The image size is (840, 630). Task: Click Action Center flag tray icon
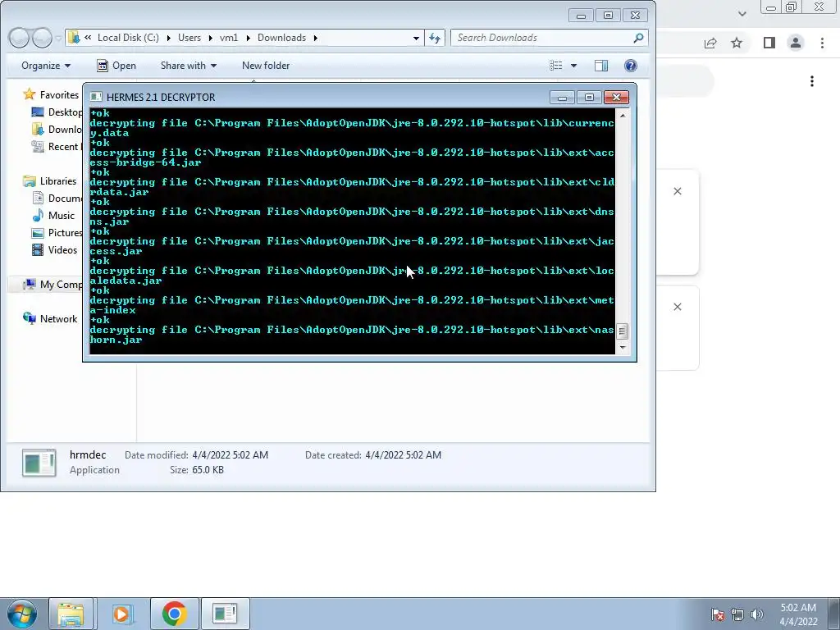tap(717, 614)
